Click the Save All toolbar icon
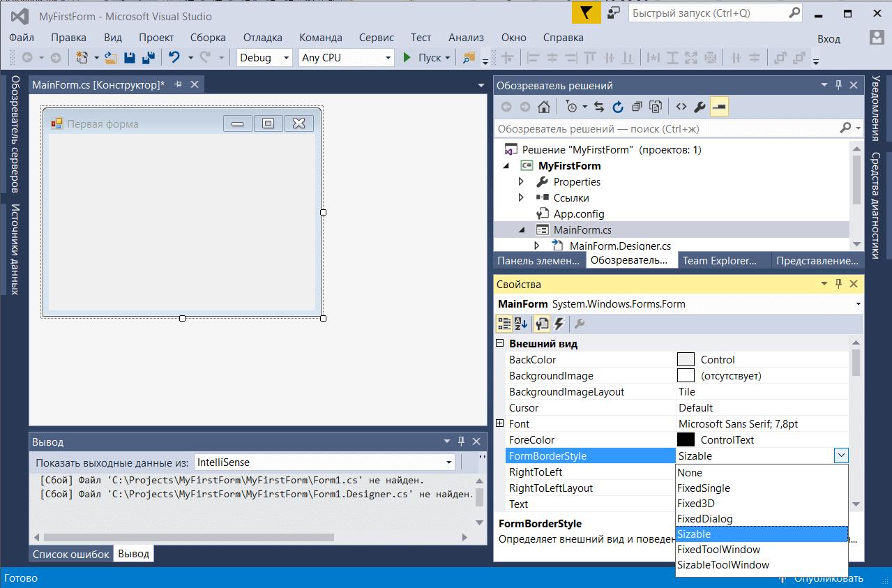This screenshot has width=892, height=588. tap(148, 58)
